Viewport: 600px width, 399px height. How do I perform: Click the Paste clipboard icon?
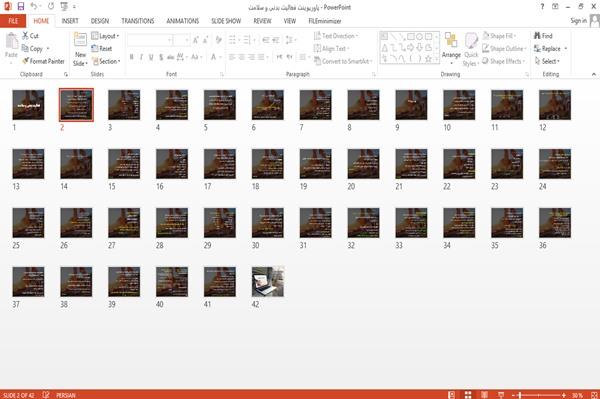coord(11,41)
